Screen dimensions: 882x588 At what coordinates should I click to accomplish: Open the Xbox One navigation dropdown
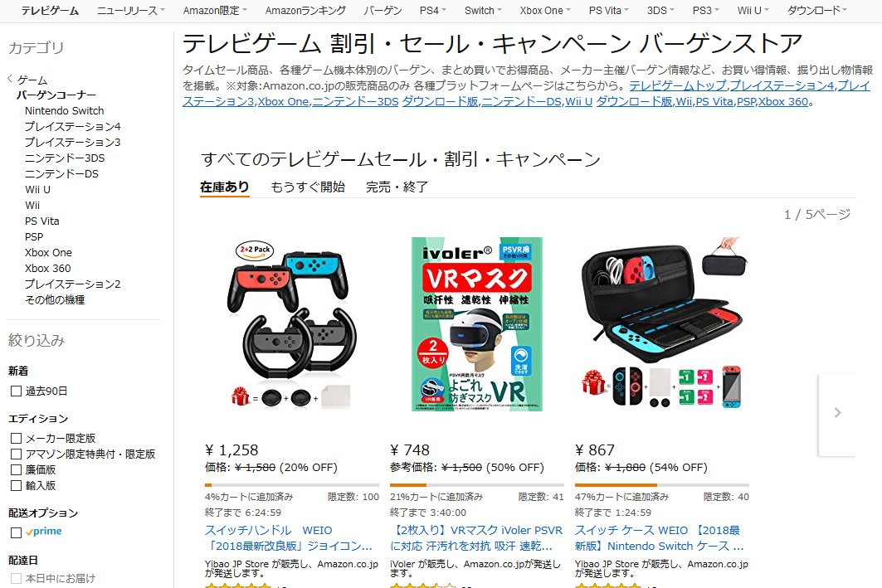pos(544,10)
